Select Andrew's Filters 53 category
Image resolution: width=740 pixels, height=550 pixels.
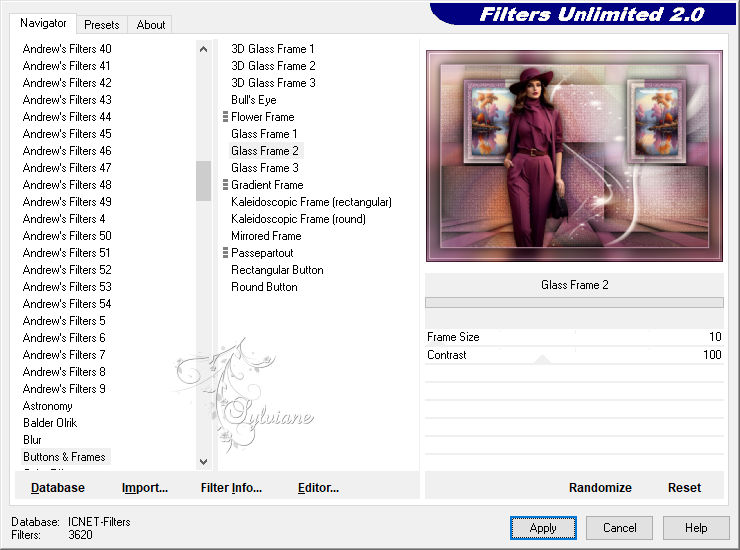67,287
